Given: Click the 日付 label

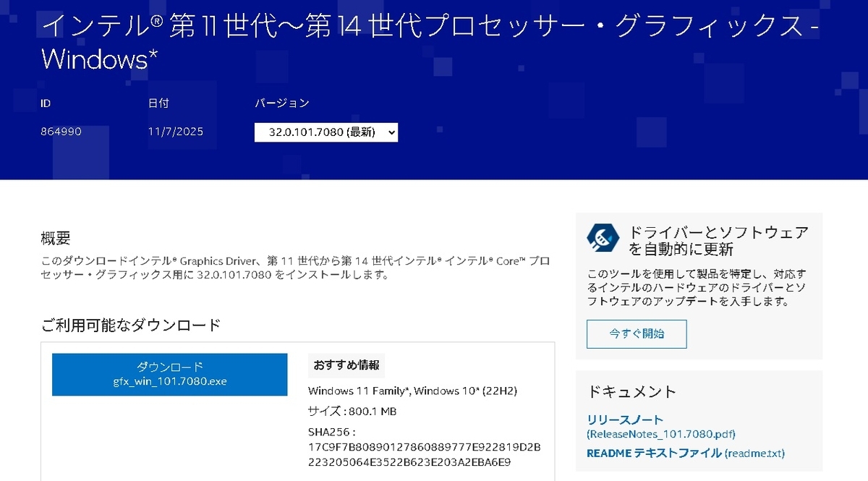Looking at the screenshot, I should (158, 103).
